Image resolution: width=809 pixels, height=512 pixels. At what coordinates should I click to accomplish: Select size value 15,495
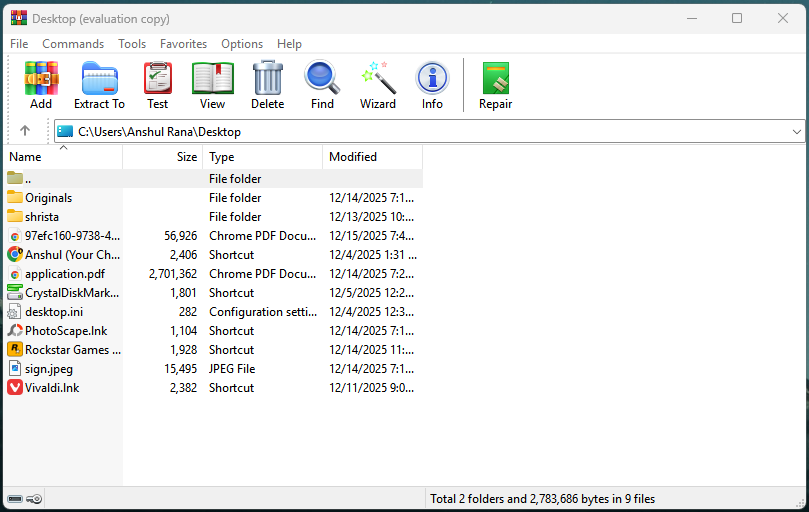click(x=181, y=369)
